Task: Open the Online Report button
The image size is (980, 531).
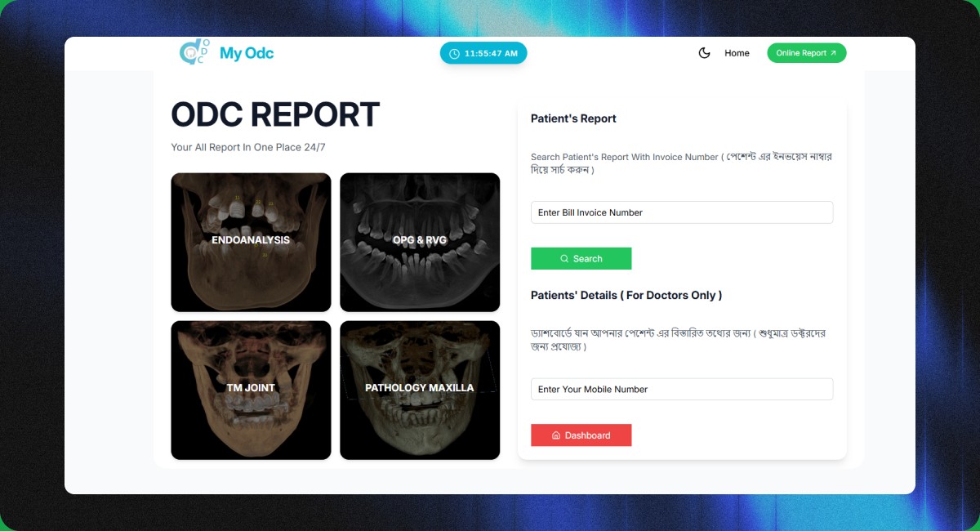Action: click(806, 53)
